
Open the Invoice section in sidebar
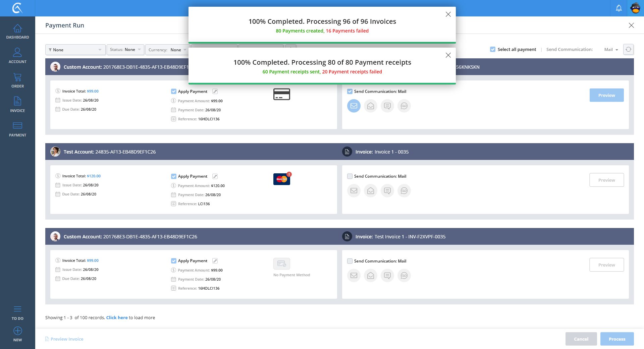pyautogui.click(x=17, y=105)
